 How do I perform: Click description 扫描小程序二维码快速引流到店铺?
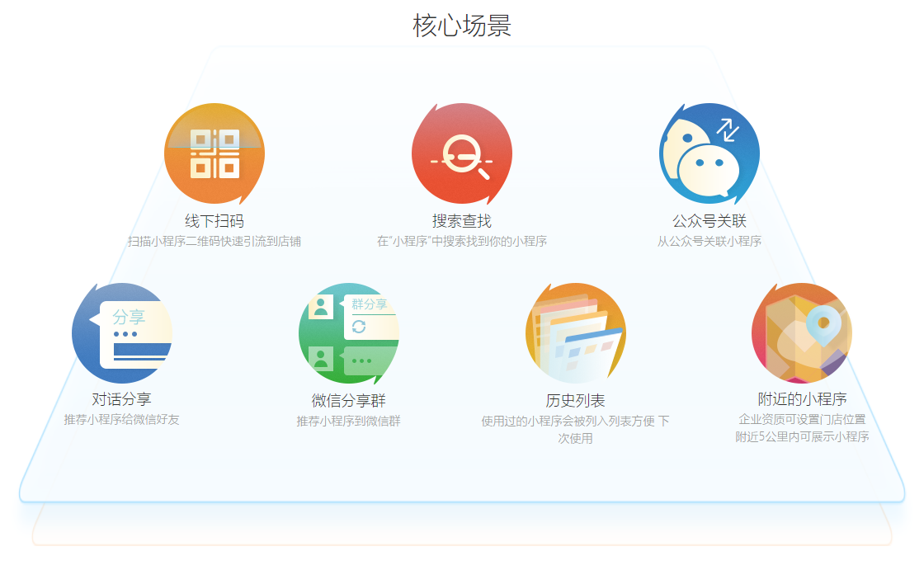coord(214,242)
